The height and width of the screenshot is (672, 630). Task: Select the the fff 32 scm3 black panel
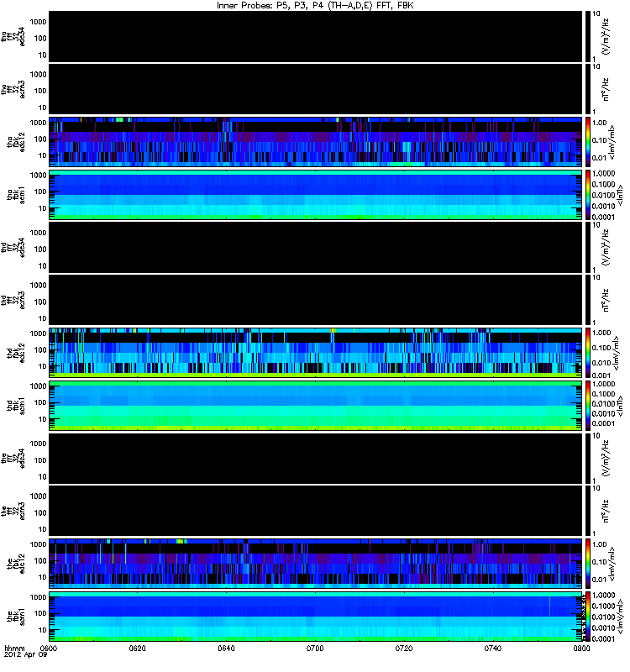click(316, 512)
